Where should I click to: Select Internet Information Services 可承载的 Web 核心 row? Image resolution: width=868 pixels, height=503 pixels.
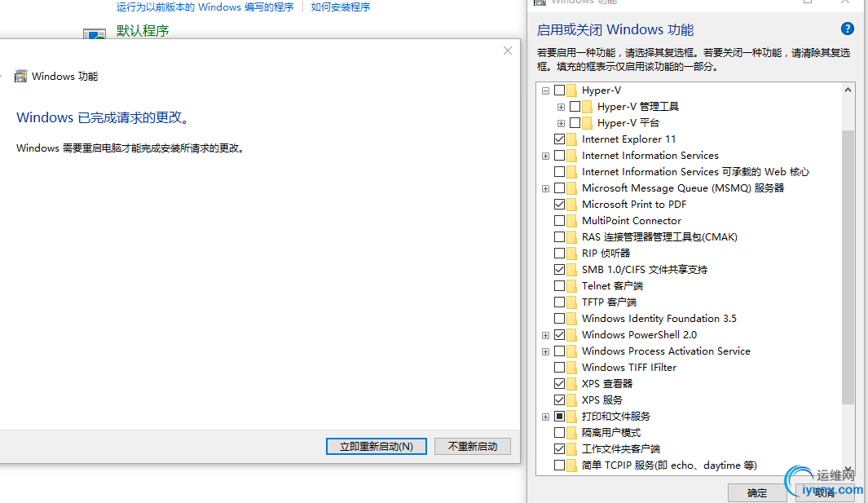click(695, 172)
